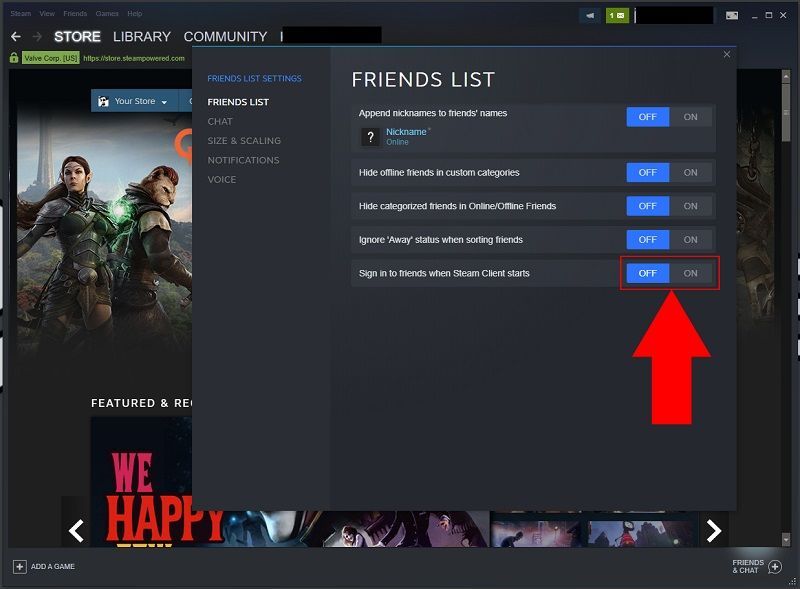Click the Your Store controller icon
This screenshot has height=589, width=800.
coord(103,101)
